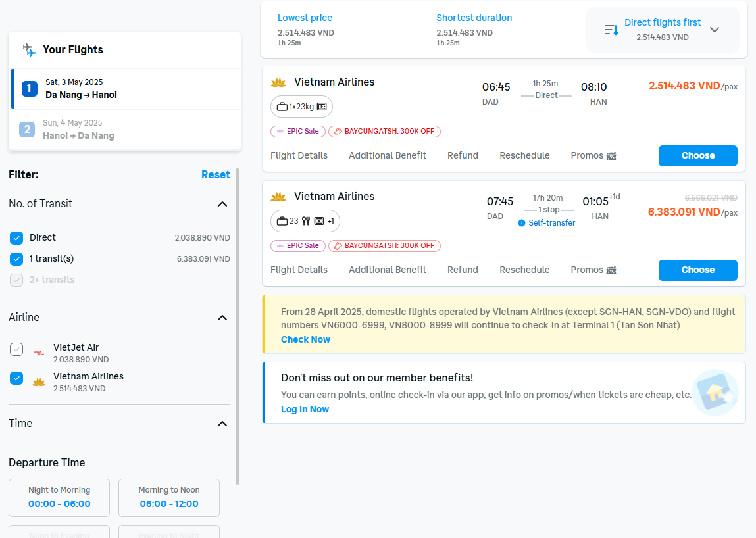The image size is (756, 538).
Task: Open Refund tab on second flight
Action: click(463, 270)
